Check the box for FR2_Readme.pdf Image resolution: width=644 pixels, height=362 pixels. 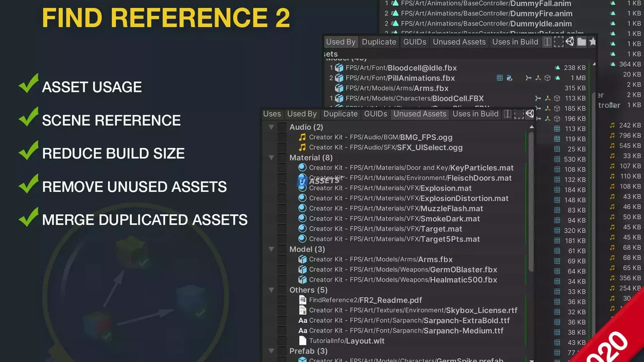(x=282, y=300)
